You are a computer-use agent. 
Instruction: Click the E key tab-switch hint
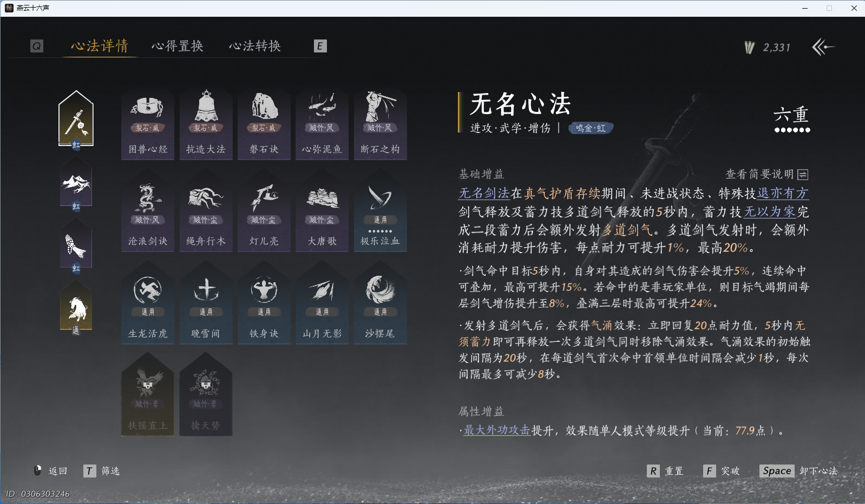click(320, 46)
